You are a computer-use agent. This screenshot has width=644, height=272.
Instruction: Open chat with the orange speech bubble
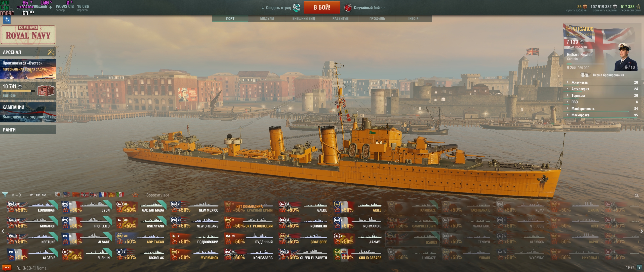click(6, 268)
